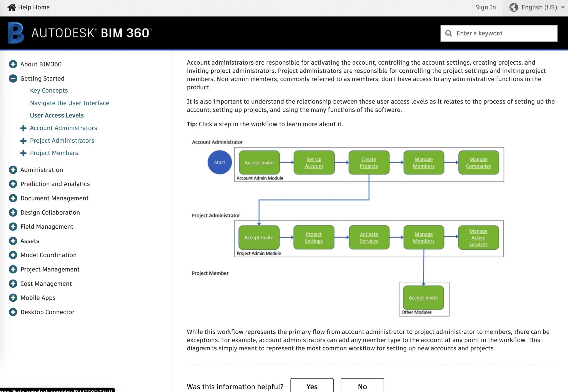
Task: Expand Desktop Connector section
Action: pyautogui.click(x=13, y=312)
